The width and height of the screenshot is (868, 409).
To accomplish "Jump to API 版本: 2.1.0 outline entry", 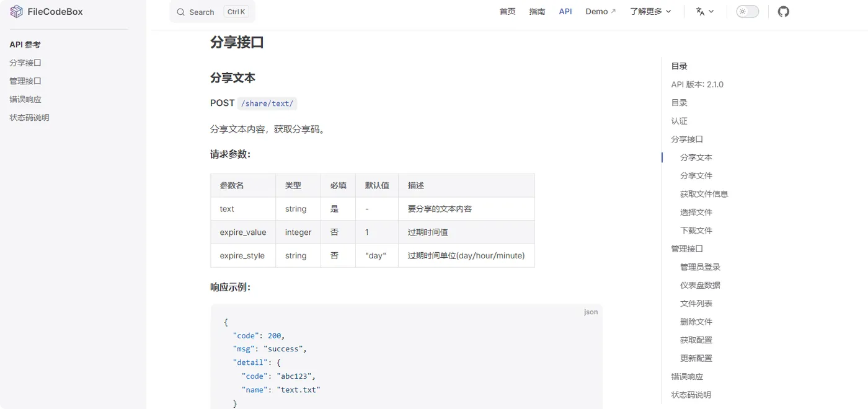I will tap(697, 84).
